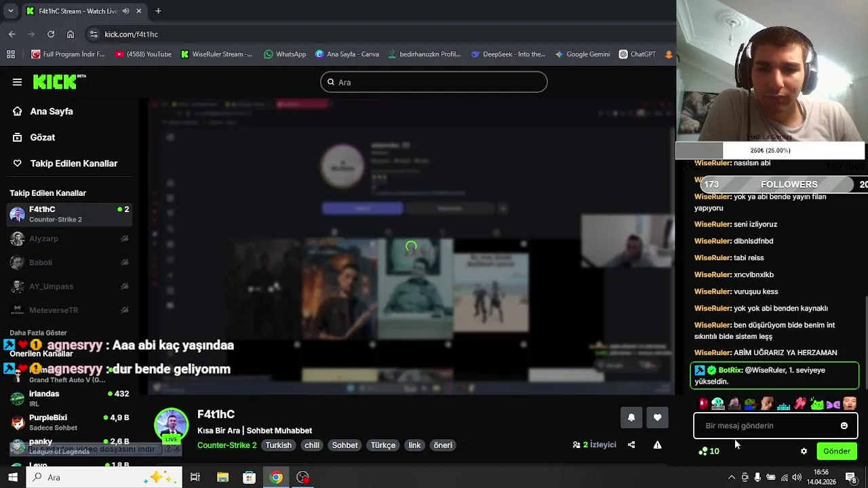868x488 pixels.
Task: Open File Explorer from the taskbar
Action: pos(222,477)
